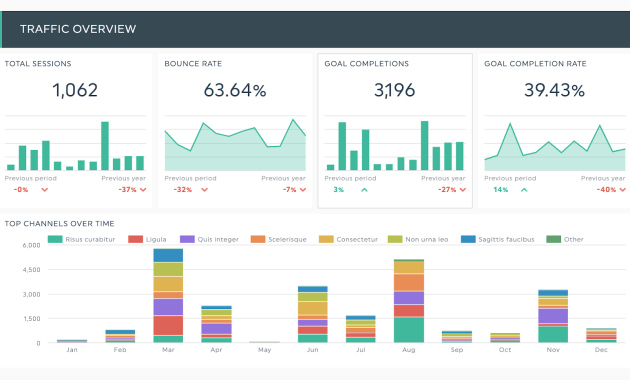Viewport: 630px width, 380px height.
Task: Click the Goal Completions previous year down arrow
Action: [x=463, y=190]
